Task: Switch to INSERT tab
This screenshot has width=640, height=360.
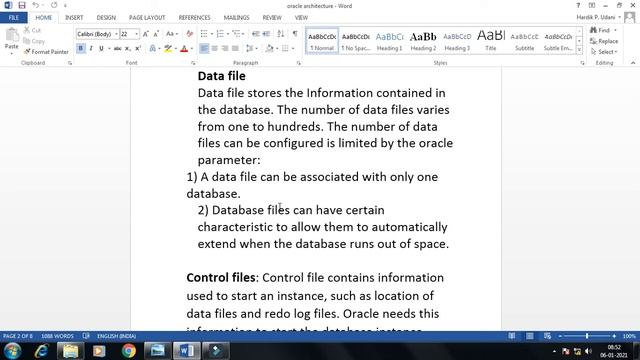Action: (74, 18)
